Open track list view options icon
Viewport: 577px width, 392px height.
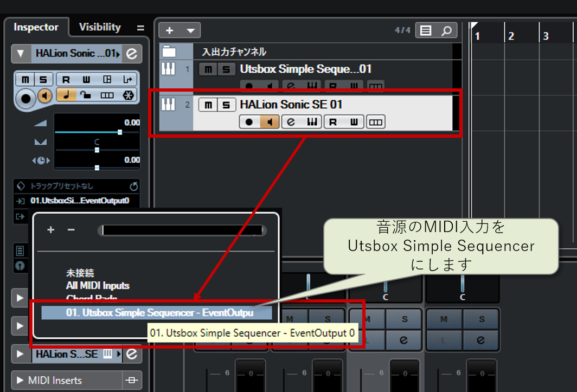426,30
